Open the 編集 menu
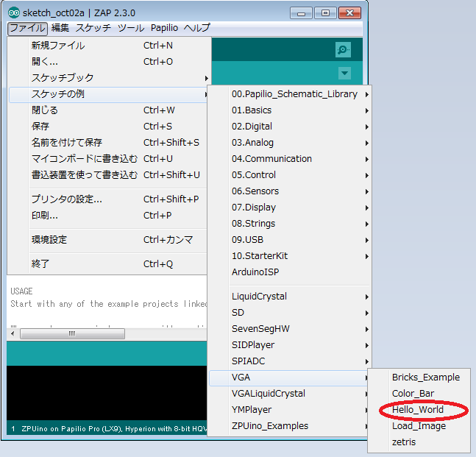 pos(60,28)
